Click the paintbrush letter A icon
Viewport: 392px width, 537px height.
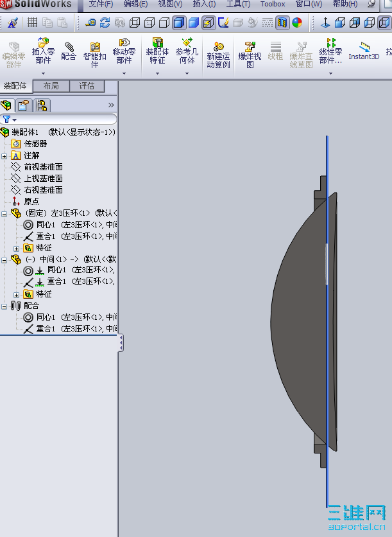click(x=13, y=22)
